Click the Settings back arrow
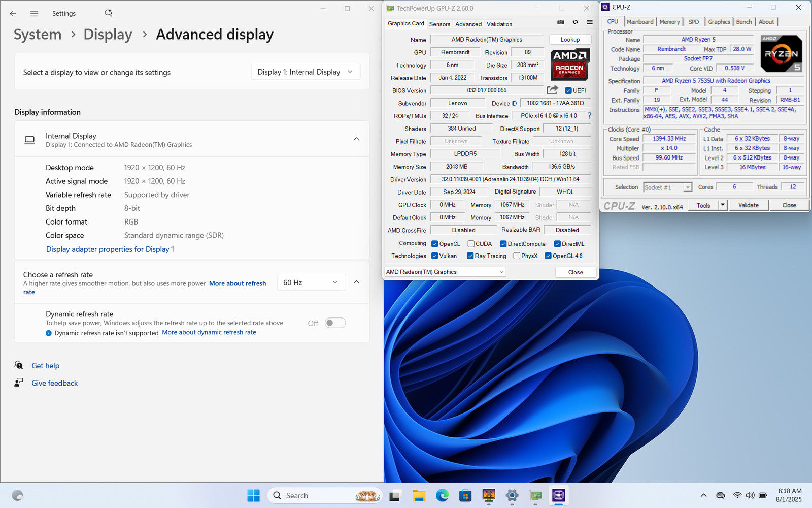The height and width of the screenshot is (508, 812). tap(13, 14)
